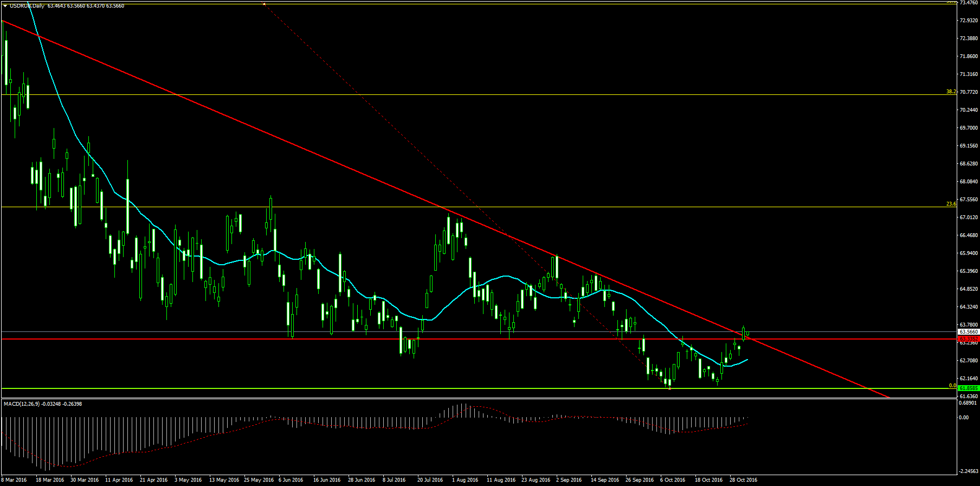The image size is (980, 486).
Task: Click the white 63.5660 current price tag
Action: coord(968,331)
